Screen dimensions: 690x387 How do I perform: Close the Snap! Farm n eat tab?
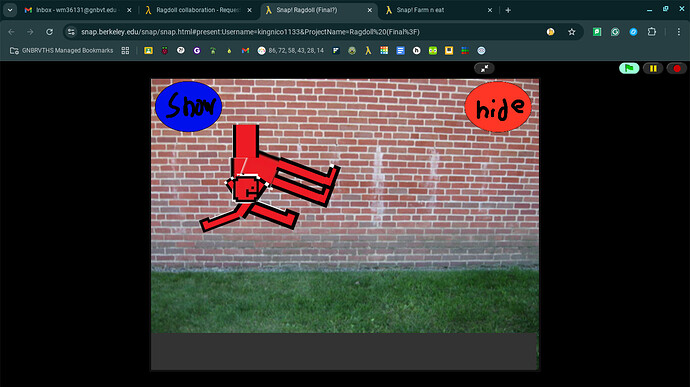(x=490, y=10)
